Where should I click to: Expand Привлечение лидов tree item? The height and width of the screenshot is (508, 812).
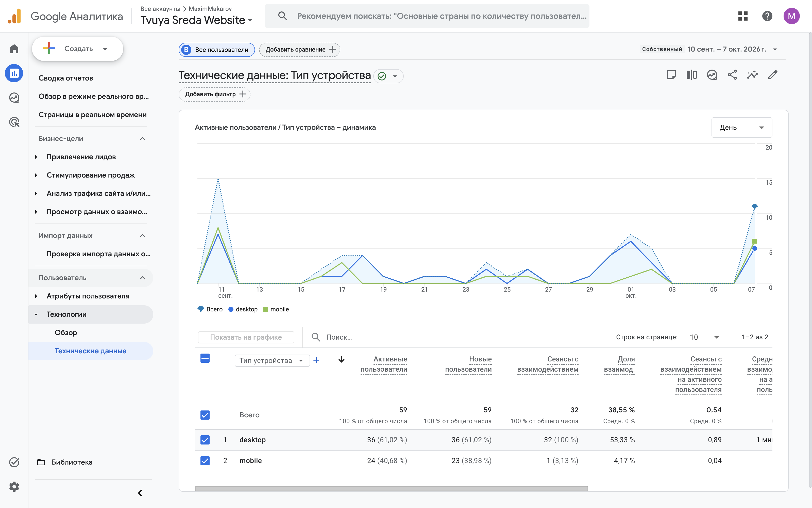click(36, 157)
